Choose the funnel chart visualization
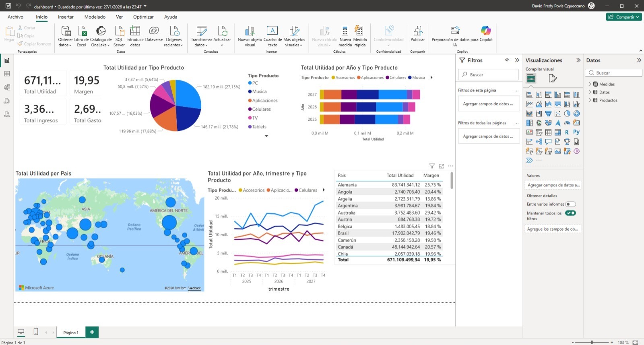This screenshot has height=345, width=644. [x=548, y=114]
